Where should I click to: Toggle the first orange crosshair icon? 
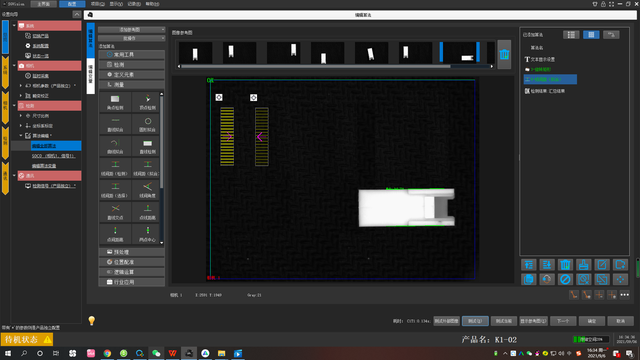click(x=599, y=295)
